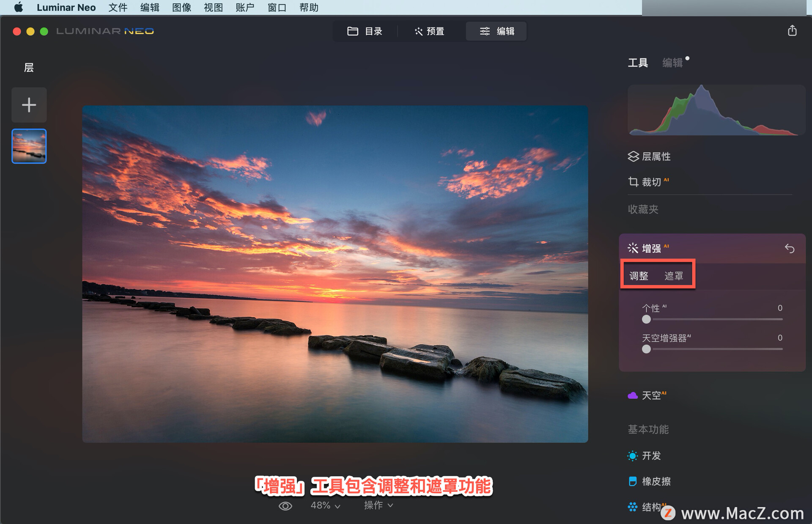
Task: Select the 遮罩 masking tab
Action: click(x=674, y=276)
